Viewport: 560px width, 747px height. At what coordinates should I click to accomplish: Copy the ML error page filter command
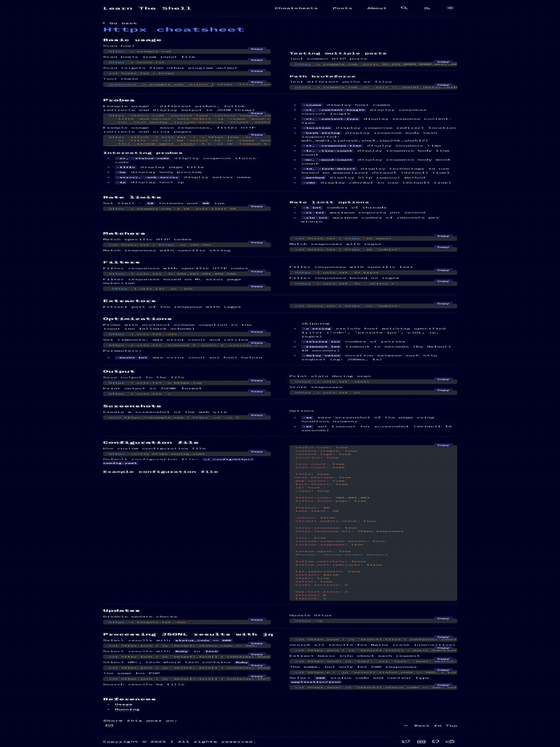(257, 286)
